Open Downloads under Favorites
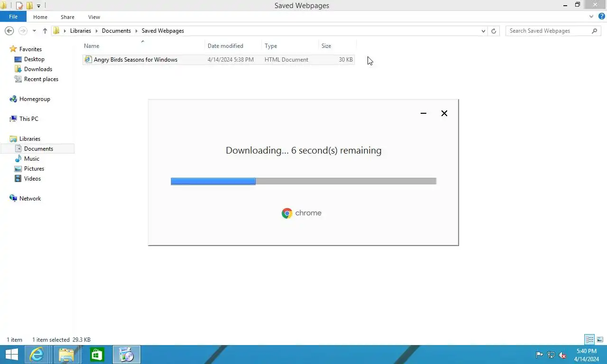Screen dimensions: 607x364 coord(38,69)
